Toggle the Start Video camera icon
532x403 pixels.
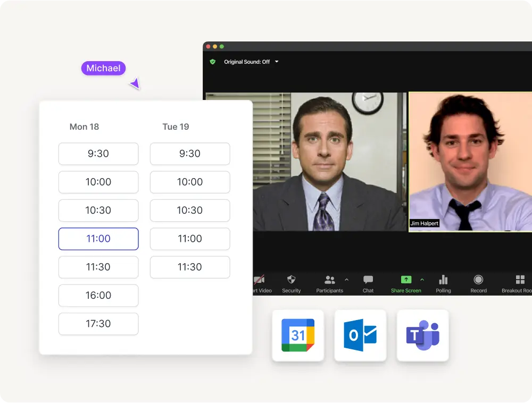[x=260, y=280]
